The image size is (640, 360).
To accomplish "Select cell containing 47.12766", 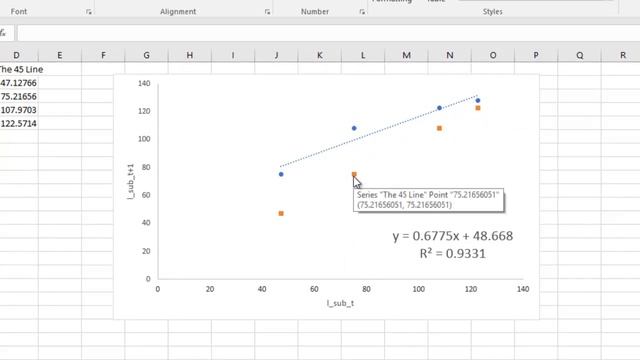I will point(19,83).
